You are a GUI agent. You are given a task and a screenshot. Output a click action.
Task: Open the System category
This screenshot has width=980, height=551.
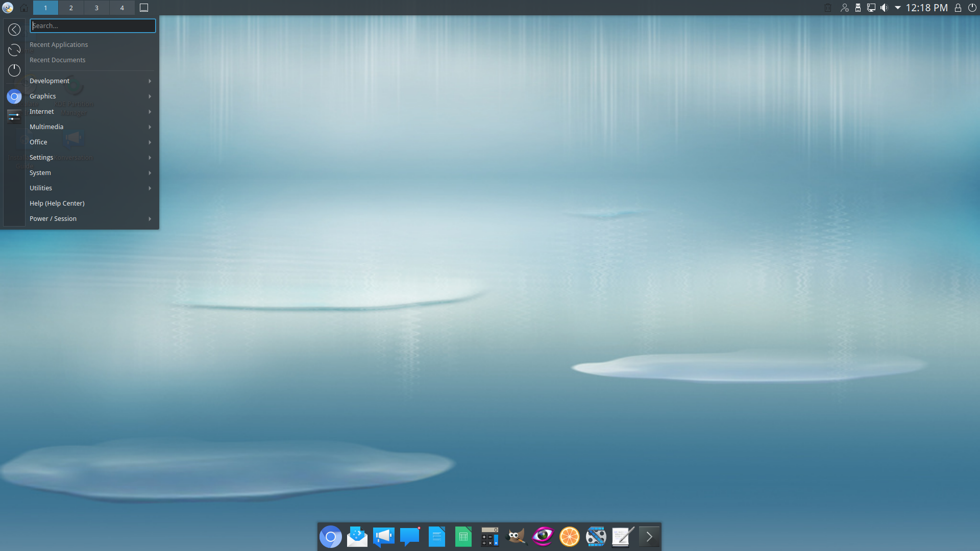91,173
